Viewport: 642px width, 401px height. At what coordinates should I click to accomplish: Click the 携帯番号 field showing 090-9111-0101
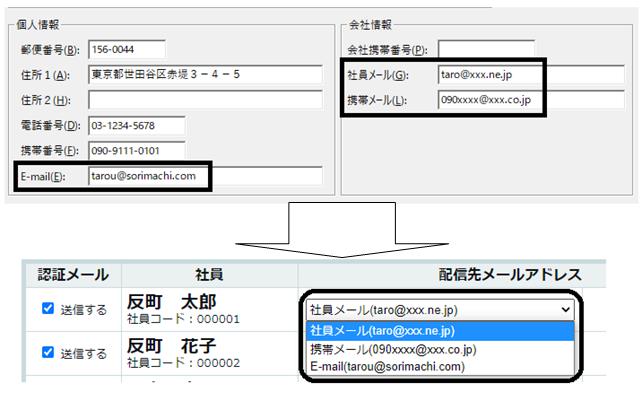[x=137, y=151]
